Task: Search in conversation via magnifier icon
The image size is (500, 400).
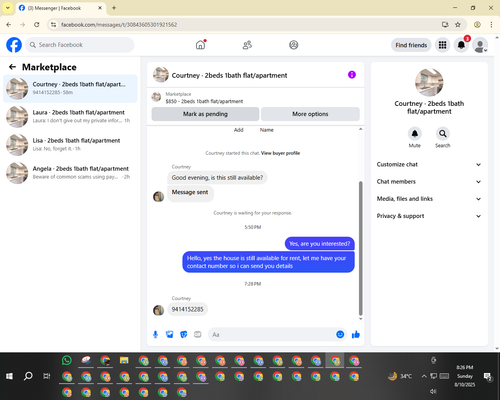Action: (443, 134)
